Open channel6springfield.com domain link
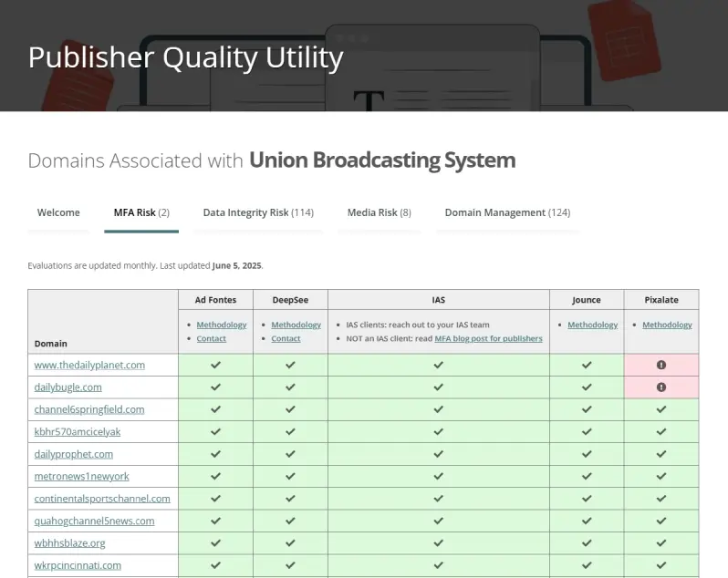The height and width of the screenshot is (578, 728). click(89, 409)
